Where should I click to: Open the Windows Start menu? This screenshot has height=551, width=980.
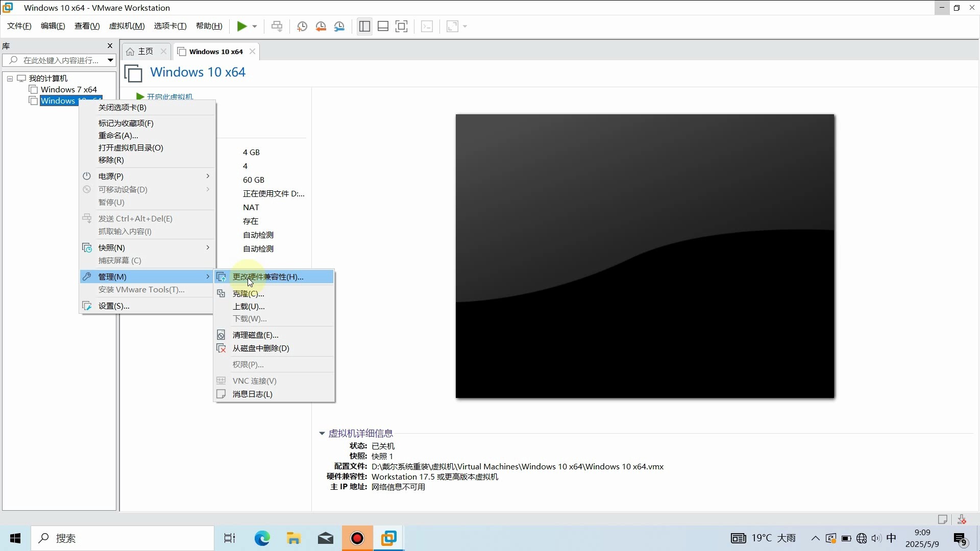15,538
